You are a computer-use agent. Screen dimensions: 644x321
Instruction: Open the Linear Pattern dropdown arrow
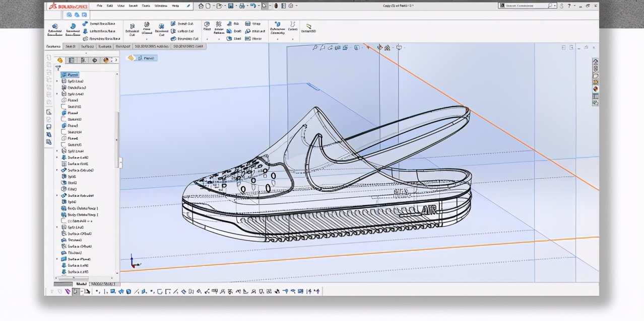pyautogui.click(x=219, y=39)
